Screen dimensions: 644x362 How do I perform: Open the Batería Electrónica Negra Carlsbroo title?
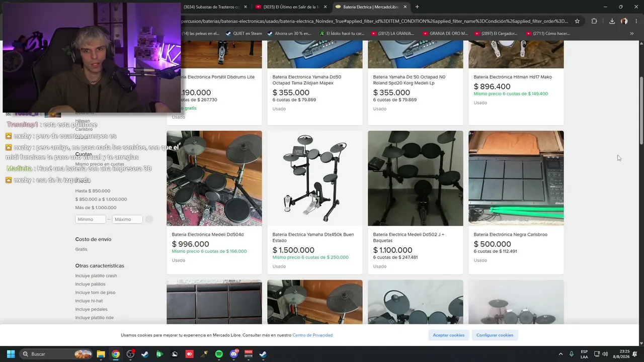coord(511,234)
